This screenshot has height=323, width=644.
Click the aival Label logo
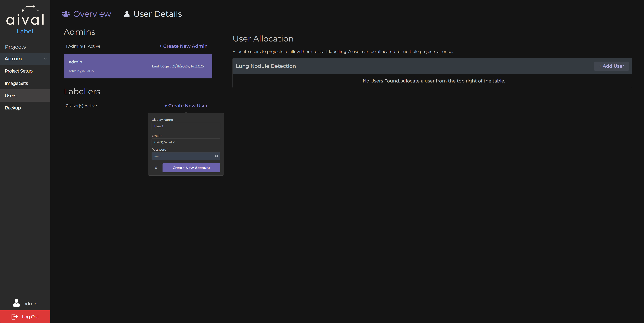coord(25,20)
